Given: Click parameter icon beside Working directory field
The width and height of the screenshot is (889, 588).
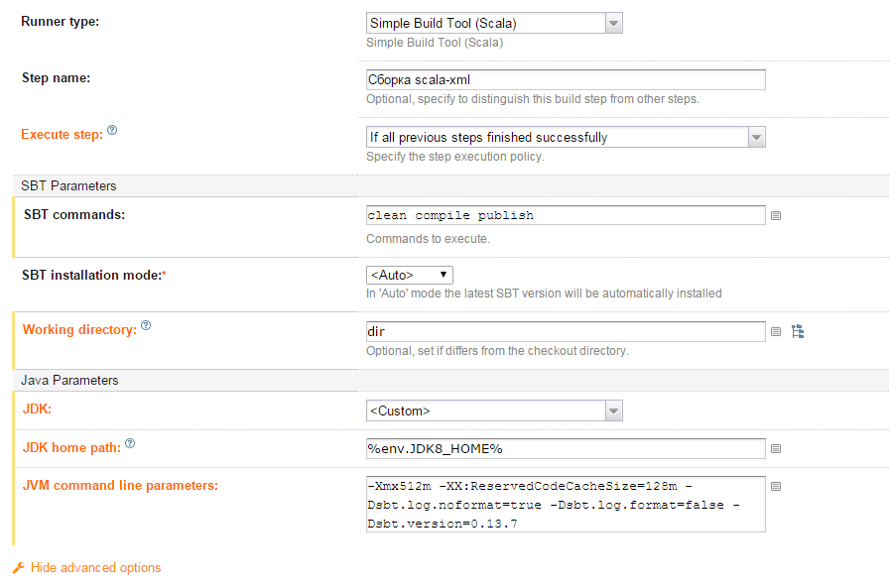Looking at the screenshot, I should point(776,332).
